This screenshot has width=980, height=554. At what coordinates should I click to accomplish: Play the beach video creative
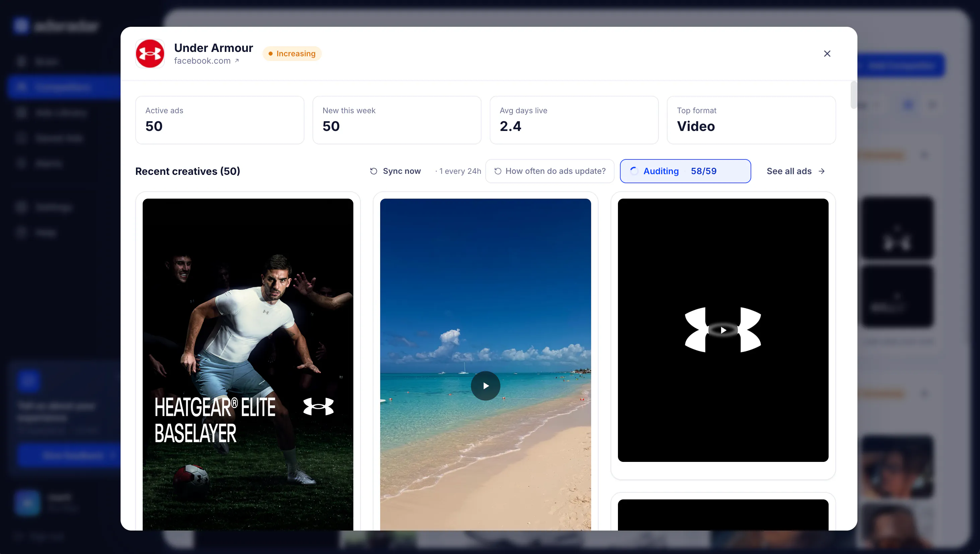pos(485,386)
